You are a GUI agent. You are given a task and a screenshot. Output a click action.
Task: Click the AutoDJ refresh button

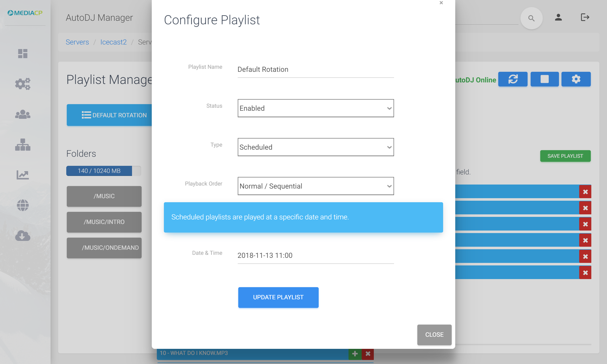(513, 79)
